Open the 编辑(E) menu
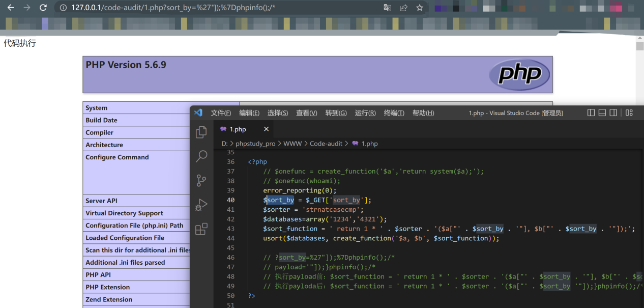644x308 pixels. [x=249, y=113]
